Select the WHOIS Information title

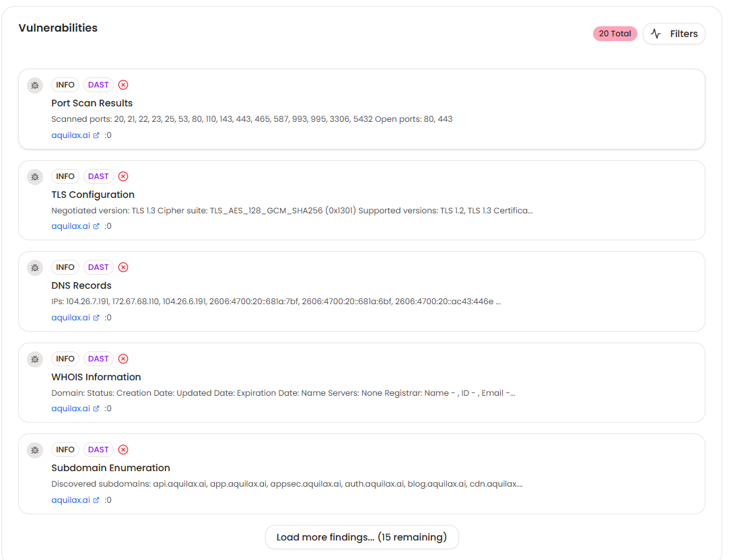pos(96,377)
